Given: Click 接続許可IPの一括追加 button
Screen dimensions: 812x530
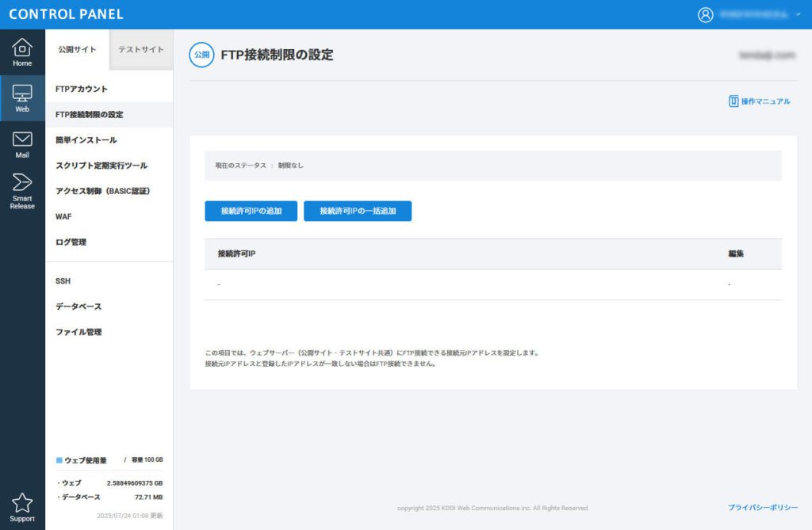Looking at the screenshot, I should coord(358,212).
